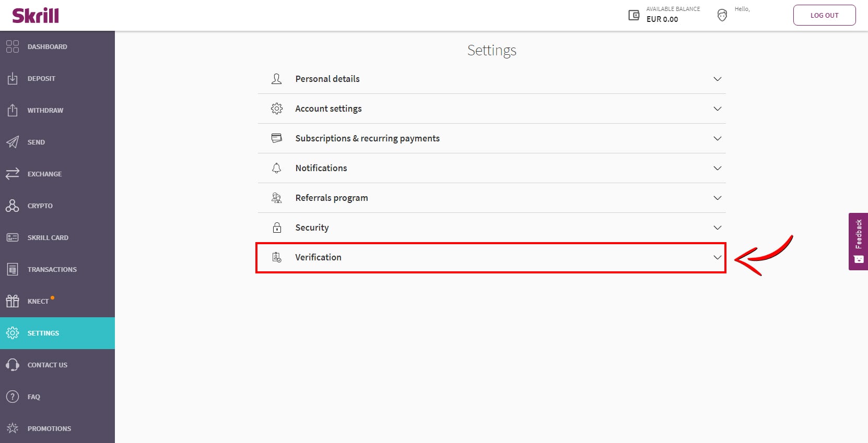Click the wallet balance icon

tap(634, 15)
